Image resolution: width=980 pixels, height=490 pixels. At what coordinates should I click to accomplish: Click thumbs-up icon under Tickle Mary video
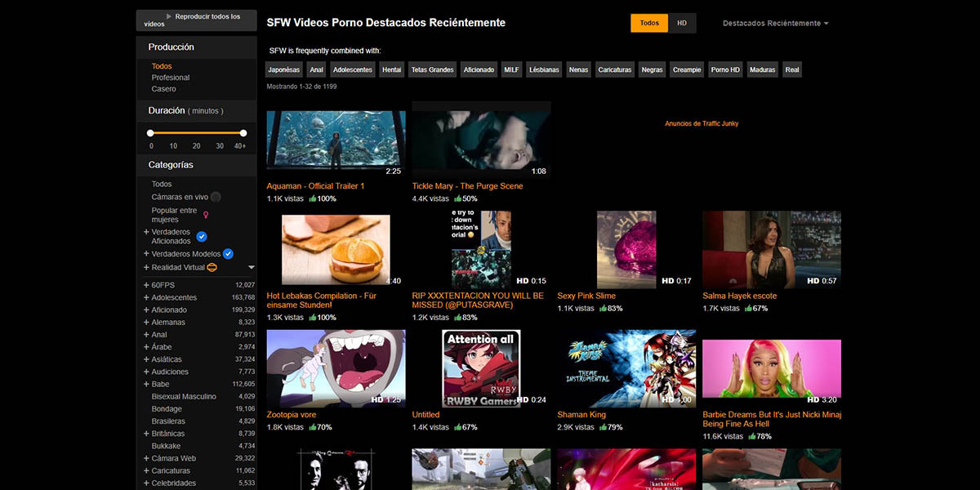[458, 198]
